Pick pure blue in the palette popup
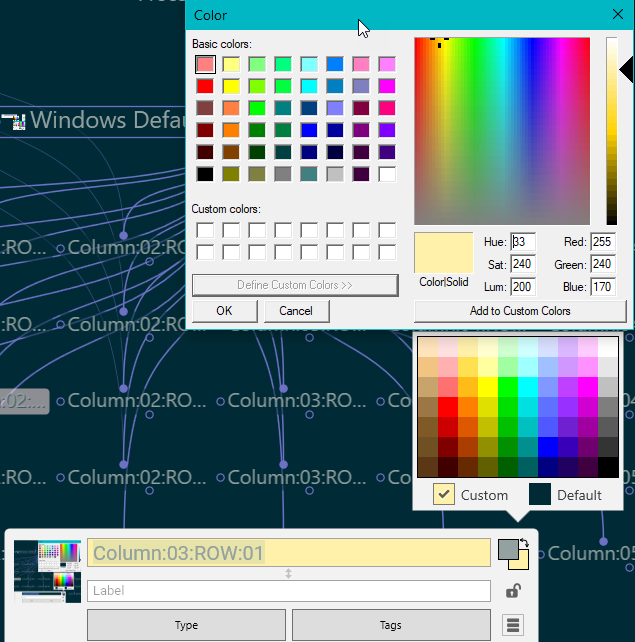The image size is (635, 642). tap(548, 447)
